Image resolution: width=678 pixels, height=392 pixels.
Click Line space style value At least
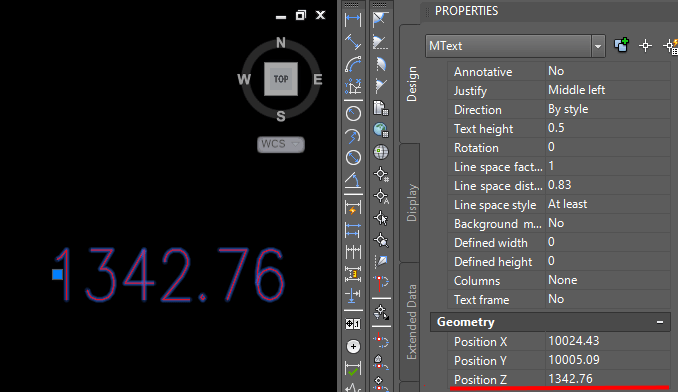tap(608, 204)
